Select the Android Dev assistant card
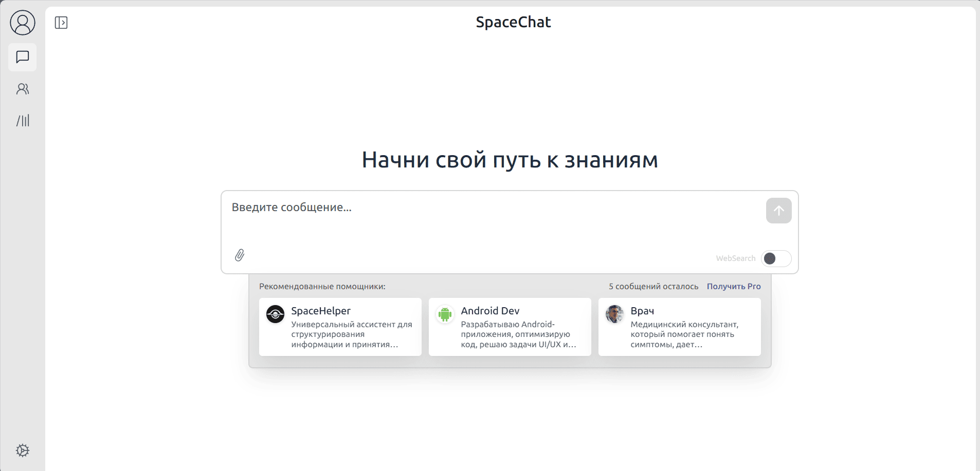980x471 pixels. 510,327
